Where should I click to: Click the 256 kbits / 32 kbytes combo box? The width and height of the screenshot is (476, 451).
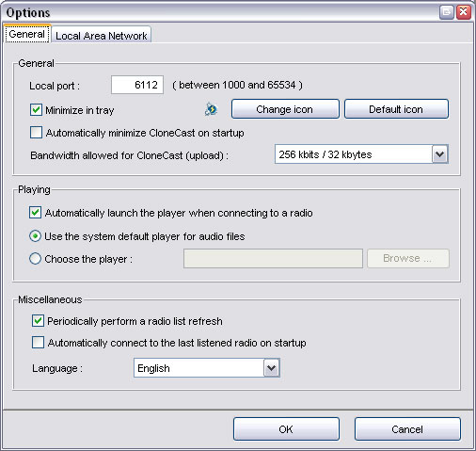(x=361, y=154)
